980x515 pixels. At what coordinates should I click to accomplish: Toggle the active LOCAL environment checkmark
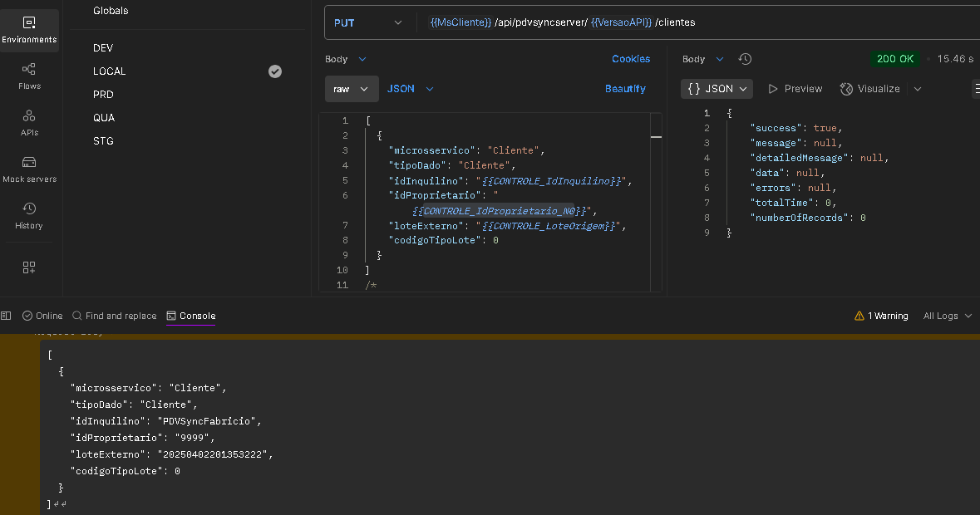click(x=275, y=71)
